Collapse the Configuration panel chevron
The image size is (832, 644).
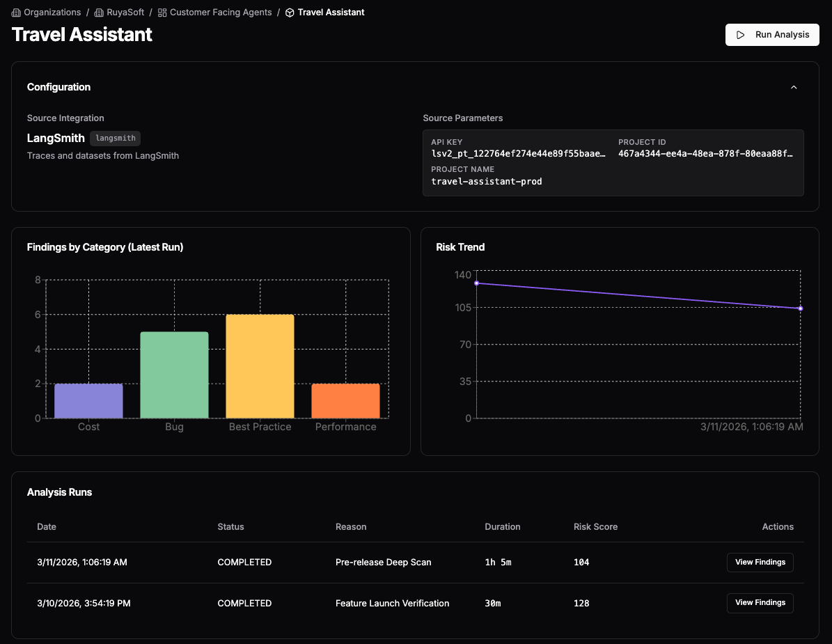(x=794, y=87)
